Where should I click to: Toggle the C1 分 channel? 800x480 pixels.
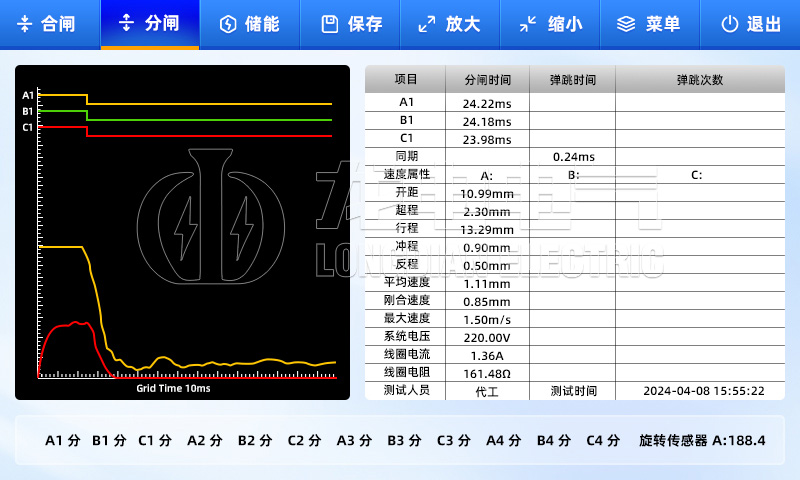tap(156, 440)
